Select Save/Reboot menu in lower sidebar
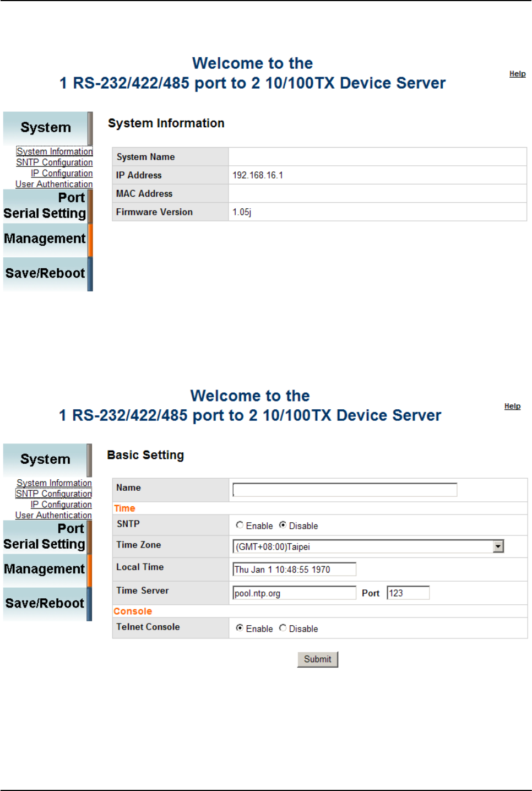 click(47, 604)
